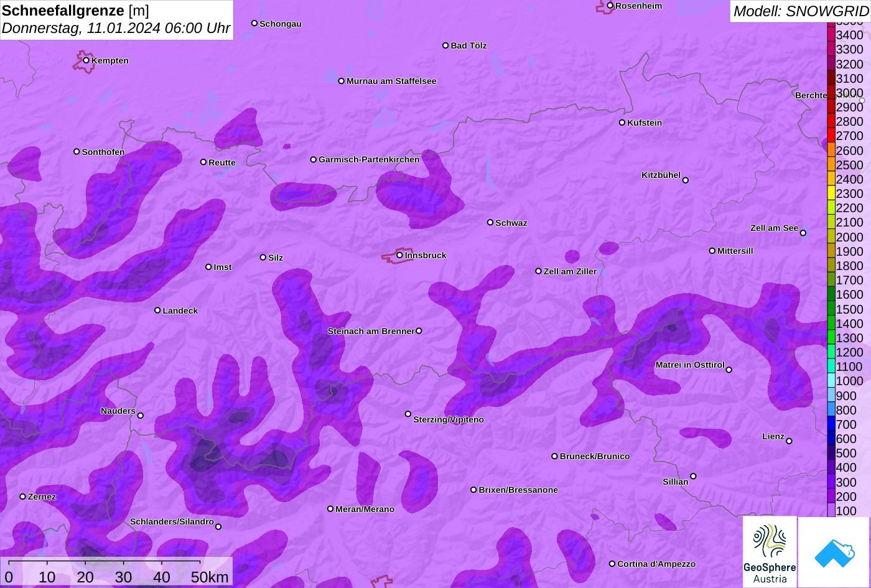
Task: Click the 'Berchte' label at right edge
Action: click(811, 95)
